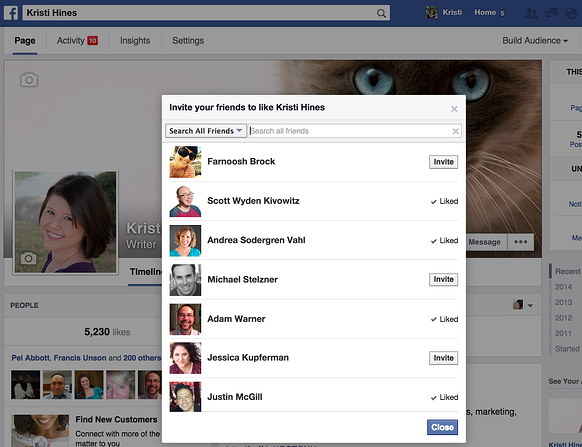The width and height of the screenshot is (582, 447).
Task: Close the invite dialog with X
Action: pyautogui.click(x=454, y=109)
